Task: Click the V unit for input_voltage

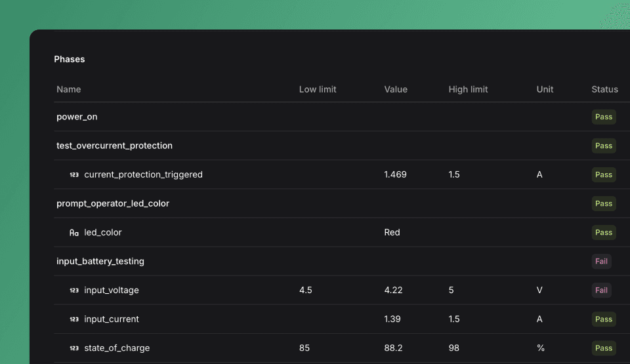Action: 539,291
